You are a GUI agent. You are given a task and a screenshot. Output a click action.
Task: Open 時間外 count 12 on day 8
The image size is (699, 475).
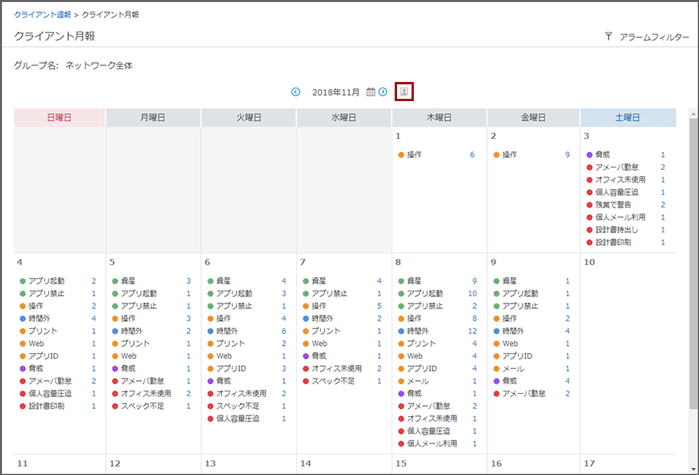click(472, 331)
